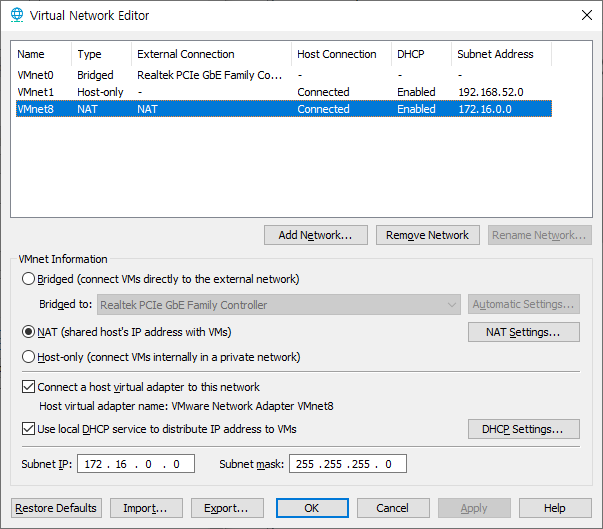Select the VMnet0 row

click(284, 75)
